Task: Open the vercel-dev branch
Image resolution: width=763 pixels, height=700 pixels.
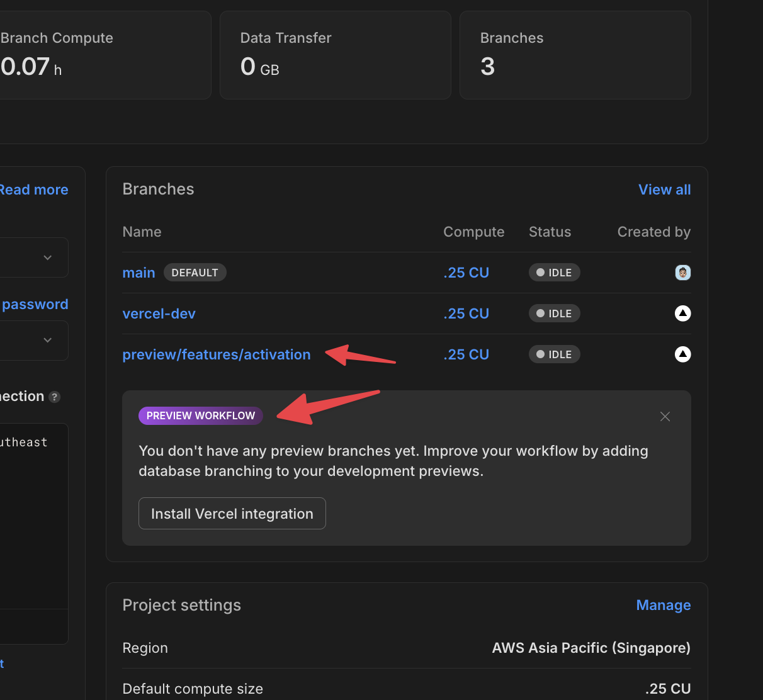Action: [159, 313]
